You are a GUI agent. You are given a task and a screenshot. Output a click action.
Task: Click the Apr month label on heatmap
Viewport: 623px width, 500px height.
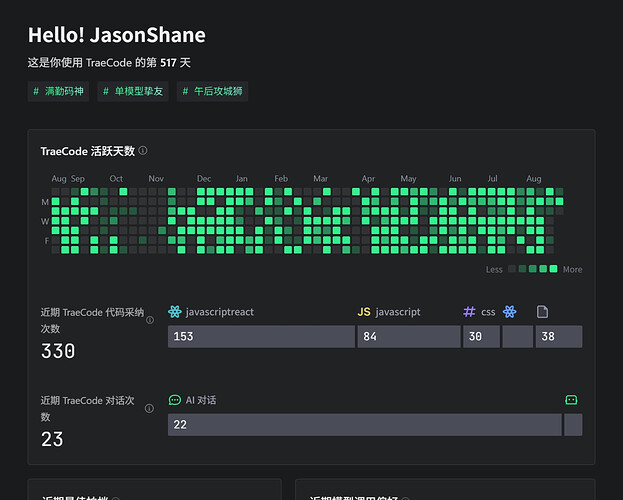click(x=368, y=179)
